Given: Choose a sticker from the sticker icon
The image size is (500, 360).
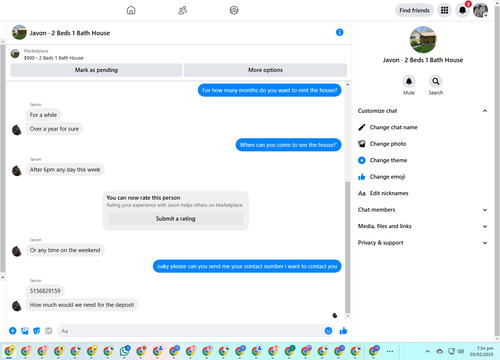Looking at the screenshot, I should coord(37,331).
